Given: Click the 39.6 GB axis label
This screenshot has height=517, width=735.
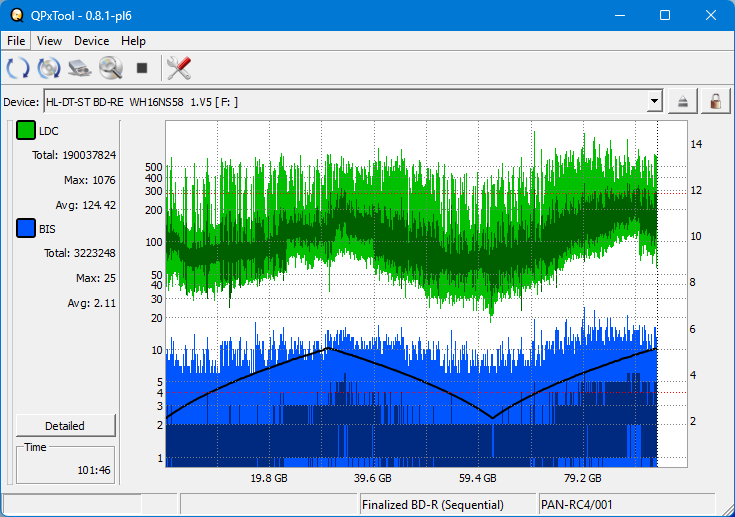Looking at the screenshot, I should pyautogui.click(x=373, y=478).
